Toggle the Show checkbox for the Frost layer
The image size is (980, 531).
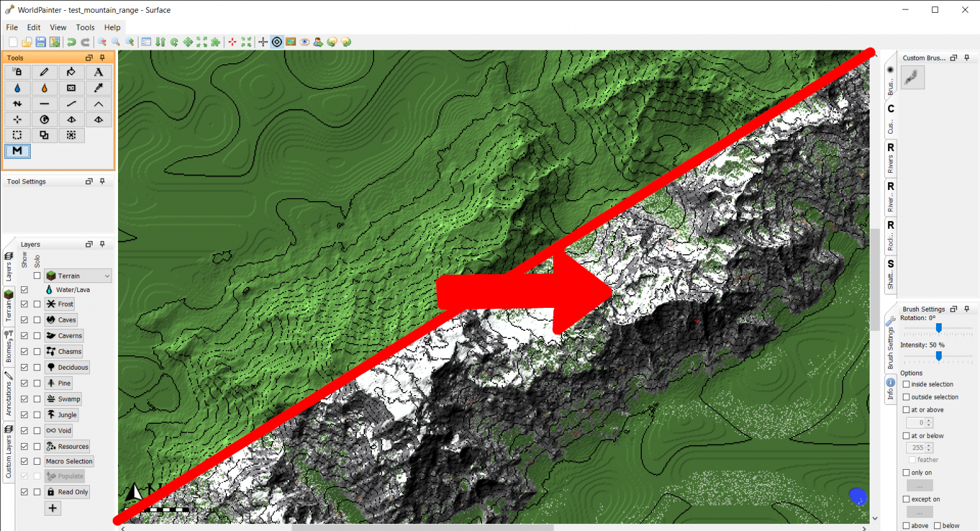[x=25, y=304]
